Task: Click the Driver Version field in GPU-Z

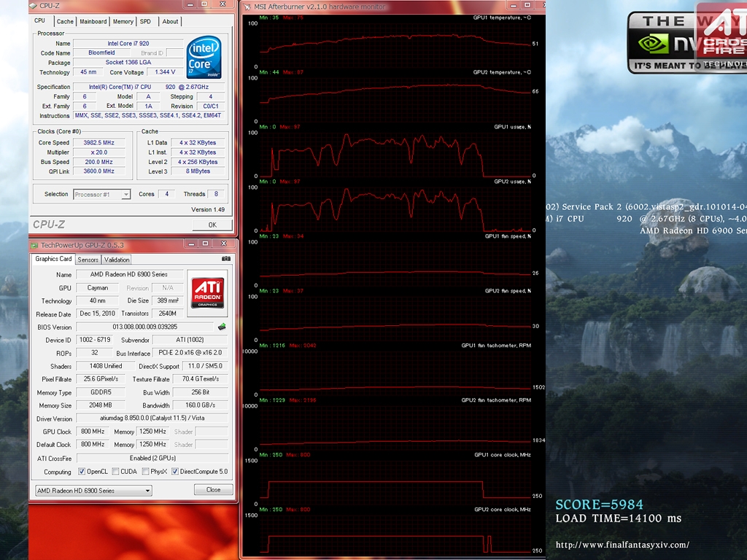Action: 152,418
